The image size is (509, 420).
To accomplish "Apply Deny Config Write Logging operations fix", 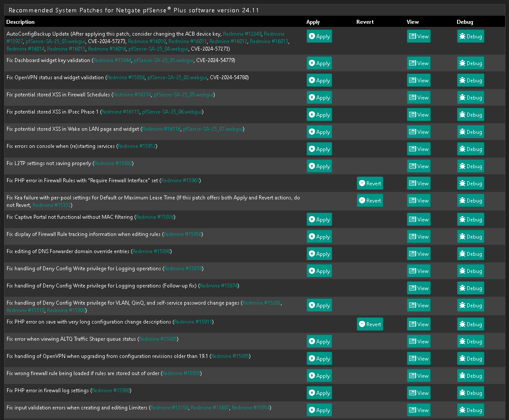I will [319, 271].
